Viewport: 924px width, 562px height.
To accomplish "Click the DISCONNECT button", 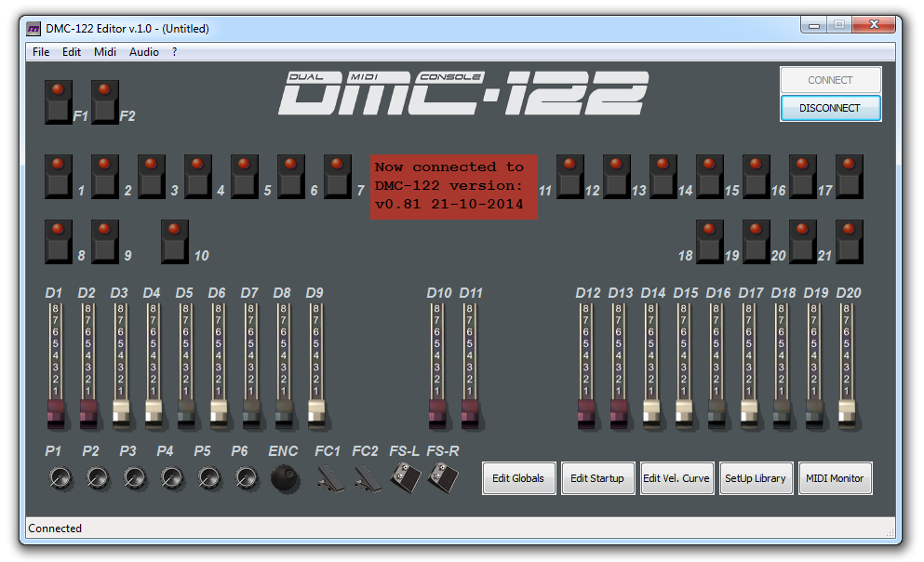I will [x=830, y=108].
